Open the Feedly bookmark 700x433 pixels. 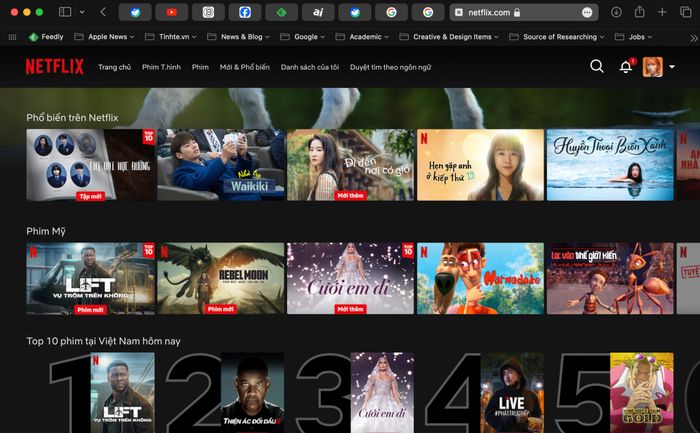(46, 37)
